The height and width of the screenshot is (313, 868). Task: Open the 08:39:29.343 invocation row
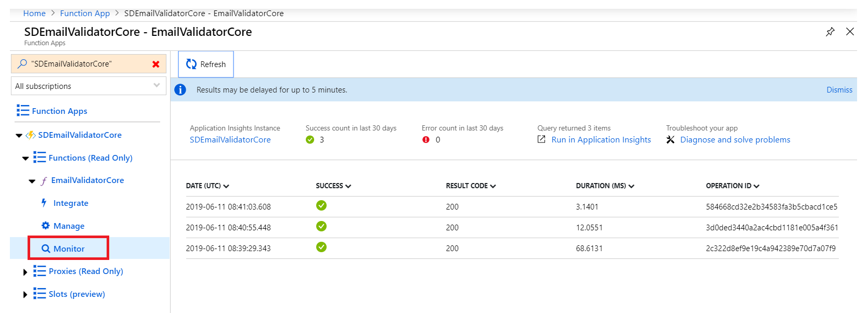(x=512, y=248)
